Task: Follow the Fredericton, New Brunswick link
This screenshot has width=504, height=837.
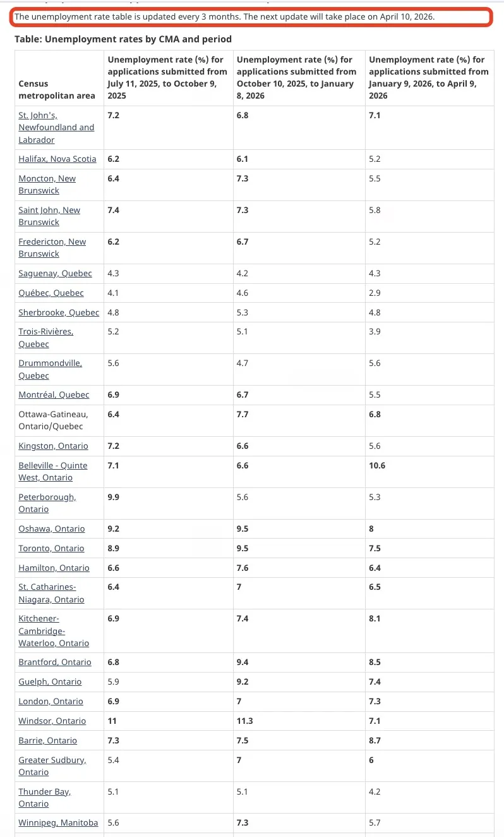Action: coord(52,247)
